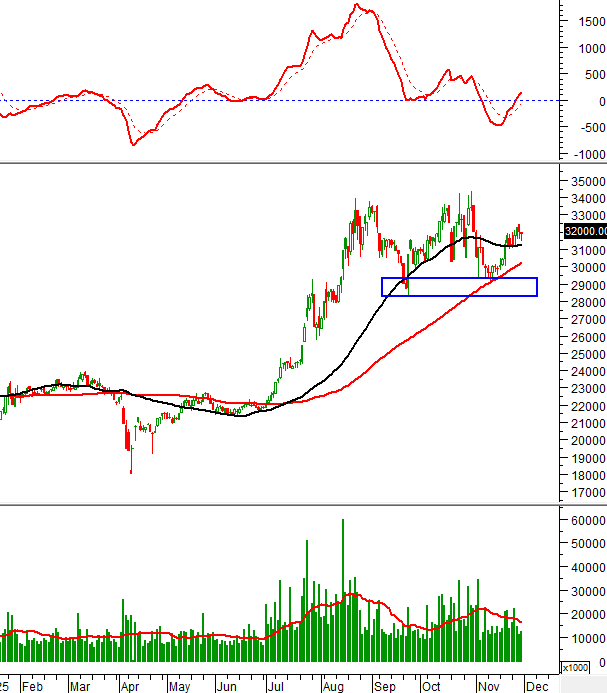The height and width of the screenshot is (693, 607).
Task: Click the Jul month label on time axis
Action: tap(273, 687)
